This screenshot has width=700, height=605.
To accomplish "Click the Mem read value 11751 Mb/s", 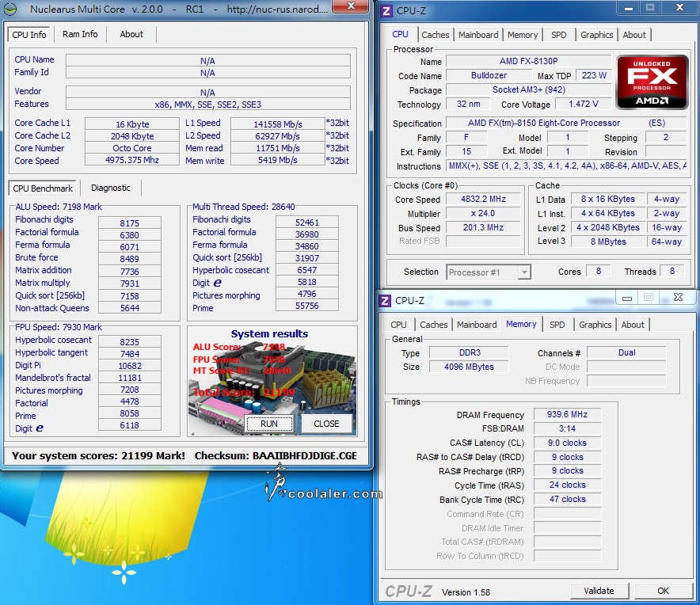I will pos(278,148).
